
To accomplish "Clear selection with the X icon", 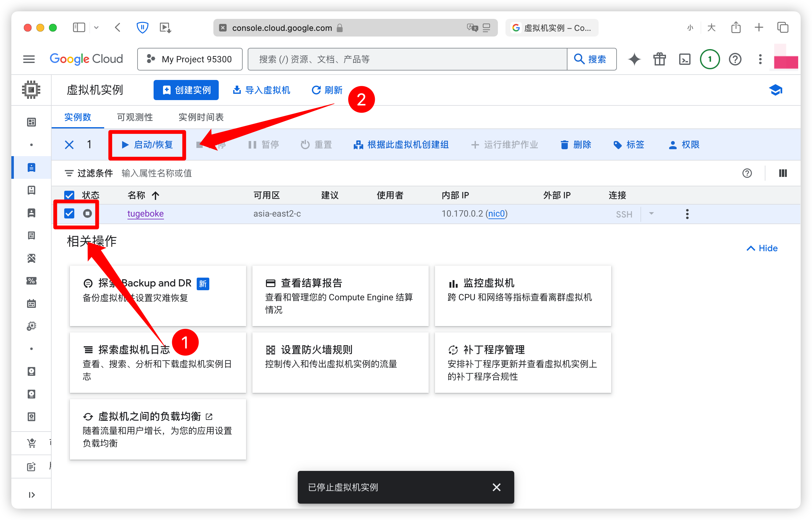I will 69,145.
